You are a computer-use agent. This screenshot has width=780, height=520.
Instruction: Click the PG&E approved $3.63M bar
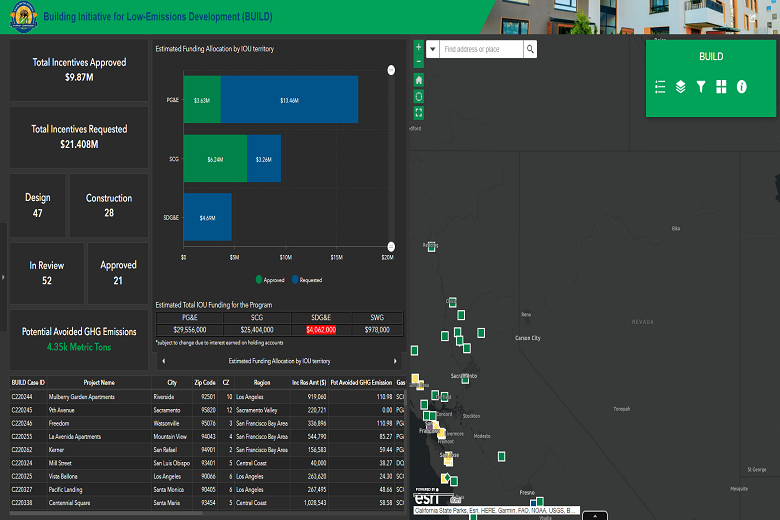202,100
